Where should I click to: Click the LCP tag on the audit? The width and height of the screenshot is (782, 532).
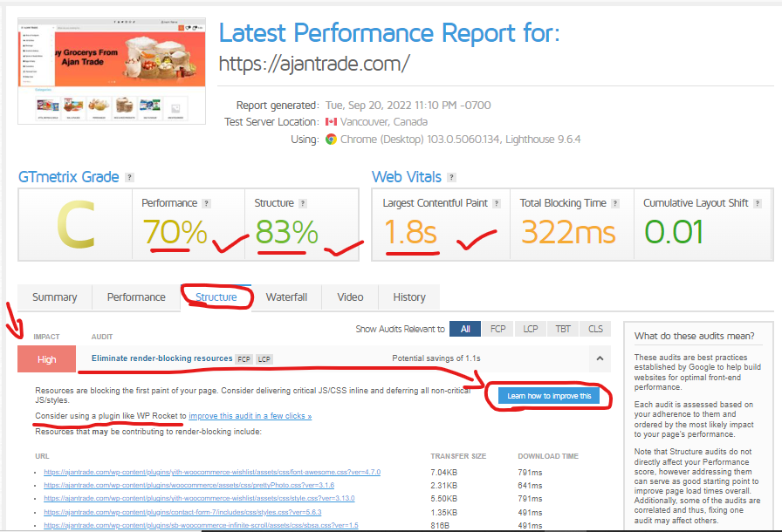coord(264,359)
